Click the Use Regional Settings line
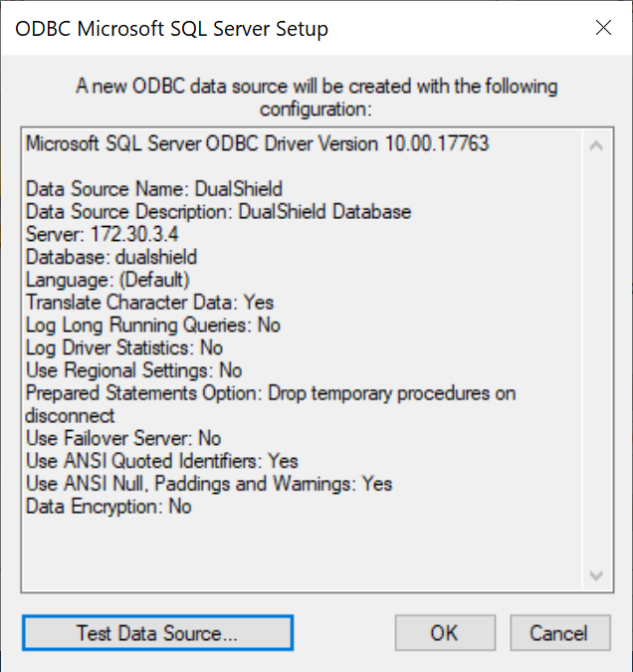This screenshot has height=672, width=633. point(133,370)
